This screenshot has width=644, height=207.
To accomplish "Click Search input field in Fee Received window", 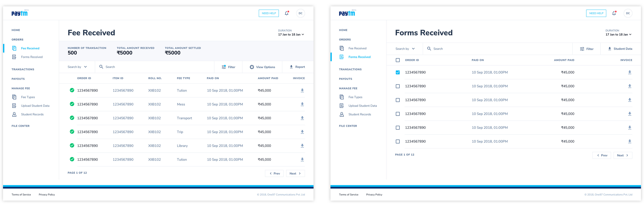I will coord(154,67).
